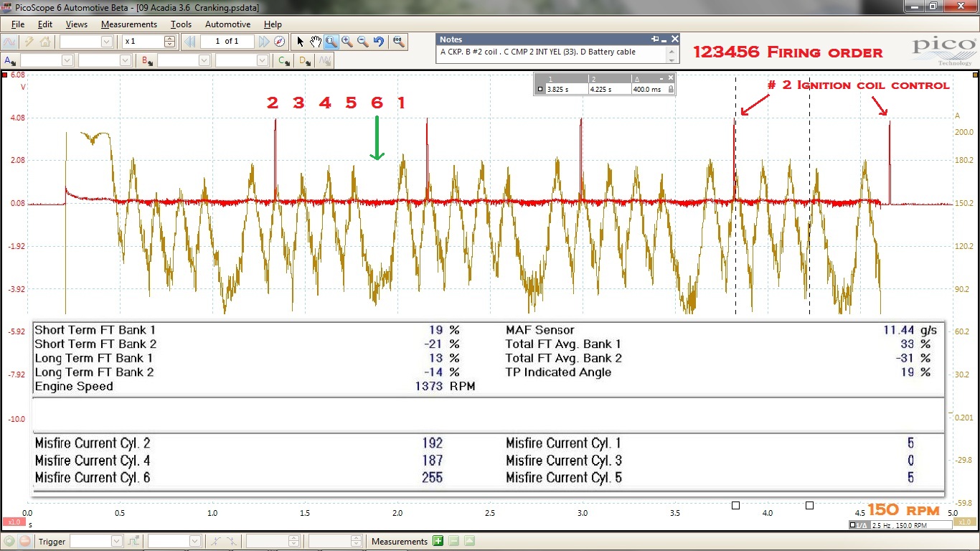Close the Notes panel
Viewport: 980px width, 551px height.
674,39
